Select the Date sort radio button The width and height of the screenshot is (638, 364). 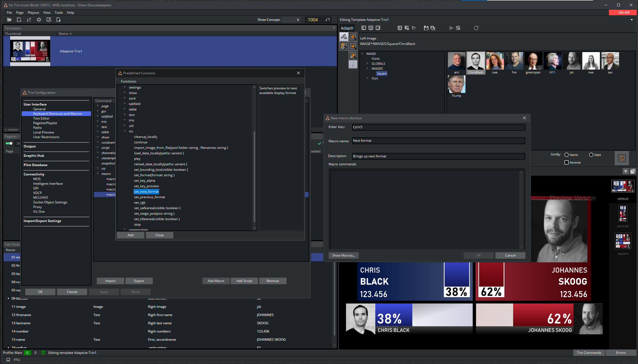click(591, 155)
